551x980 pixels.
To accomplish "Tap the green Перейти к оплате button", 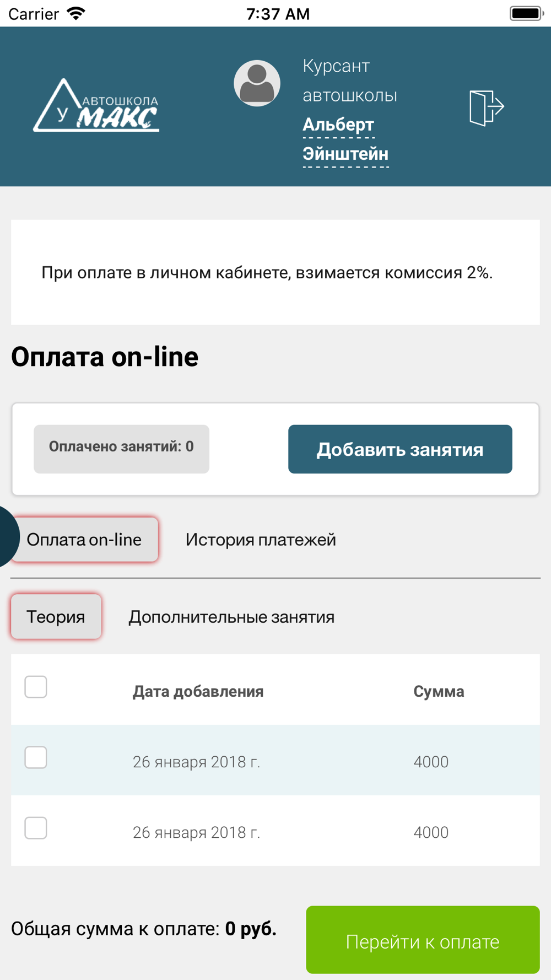I will [423, 940].
